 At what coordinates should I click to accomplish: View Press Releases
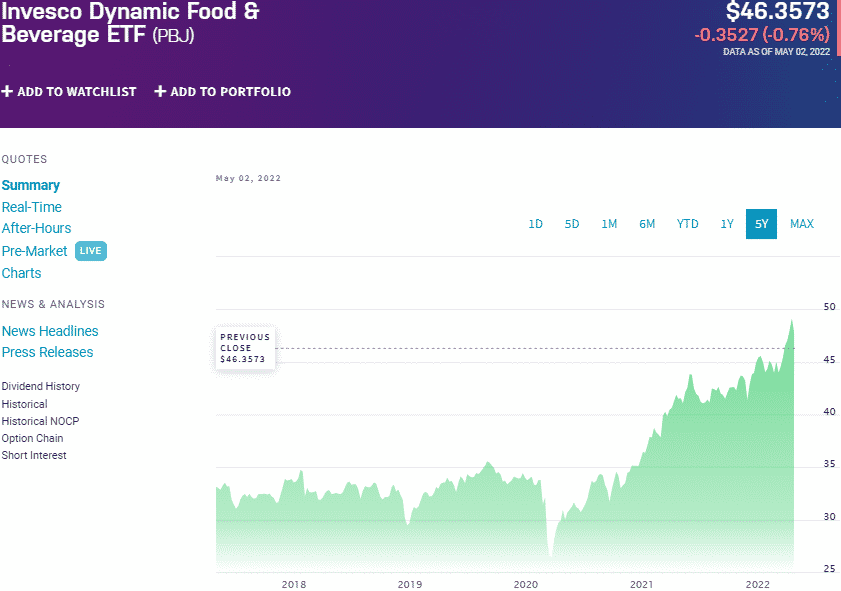(47, 353)
